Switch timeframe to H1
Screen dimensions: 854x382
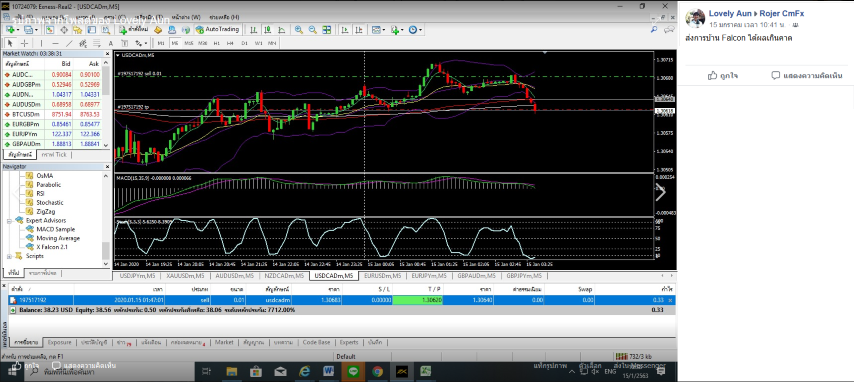(x=216, y=43)
